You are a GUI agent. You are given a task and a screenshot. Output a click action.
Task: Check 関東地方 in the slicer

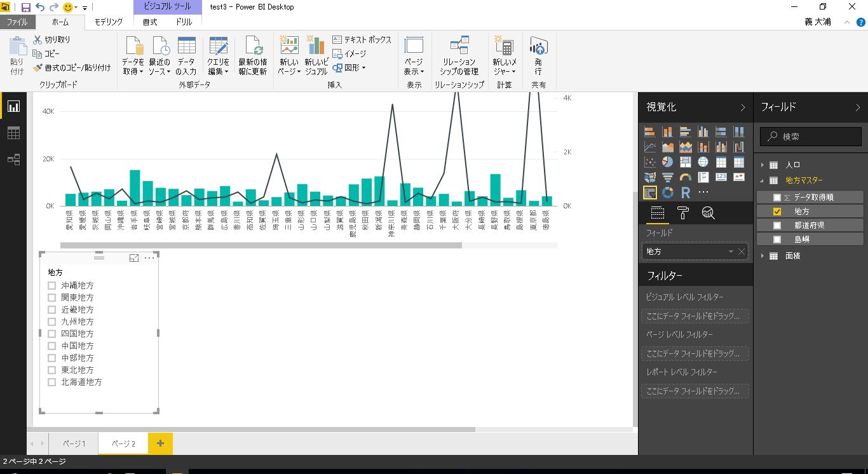coord(52,297)
